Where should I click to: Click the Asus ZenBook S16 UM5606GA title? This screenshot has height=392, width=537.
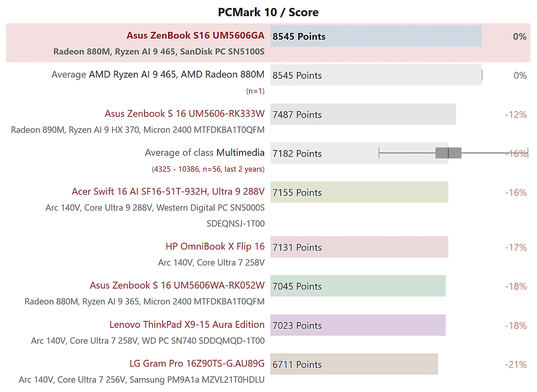(x=195, y=35)
